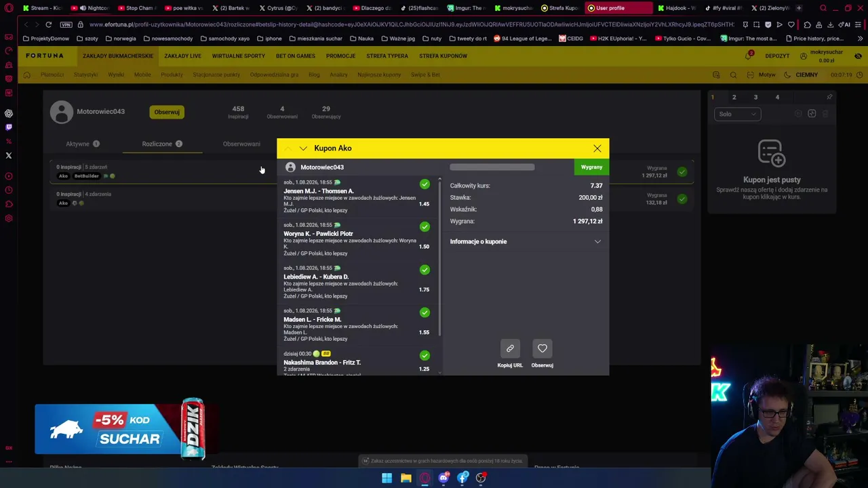Screen dimensions: 868x488
Task: Toggle CIEMNY dark theme switch
Action: tap(802, 75)
